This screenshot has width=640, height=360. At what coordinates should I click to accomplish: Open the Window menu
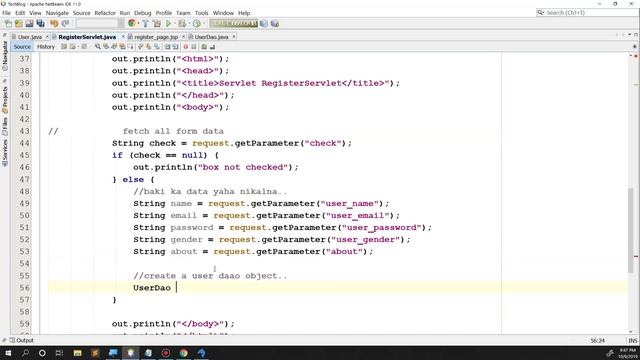coord(223,13)
